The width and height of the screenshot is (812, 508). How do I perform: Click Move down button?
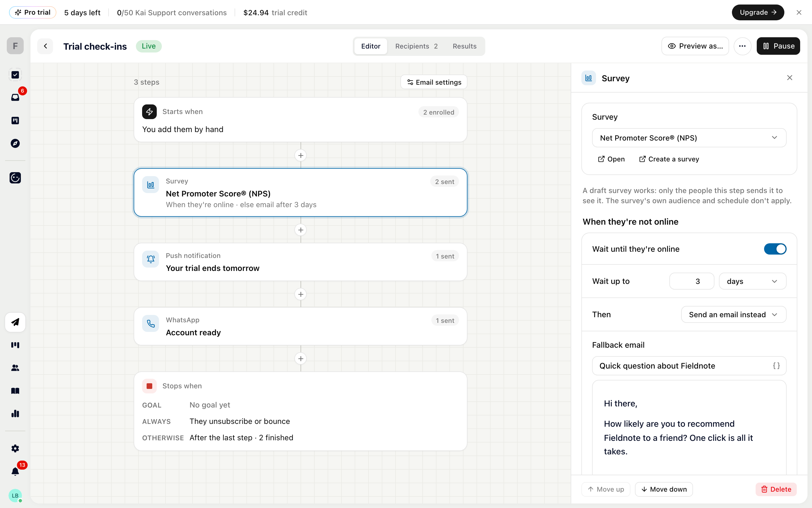(x=664, y=489)
